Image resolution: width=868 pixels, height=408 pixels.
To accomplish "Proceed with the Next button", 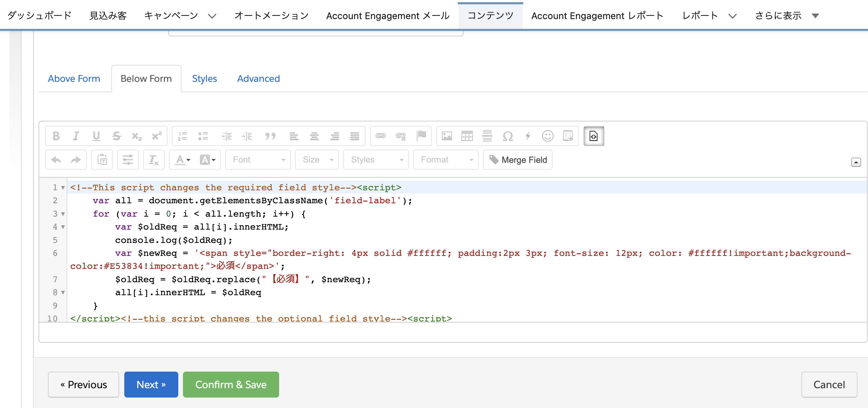I will coord(151,385).
